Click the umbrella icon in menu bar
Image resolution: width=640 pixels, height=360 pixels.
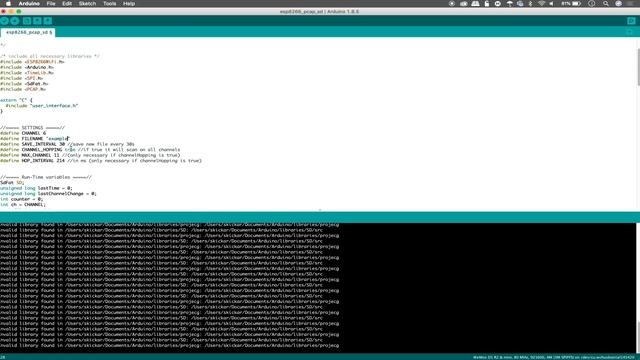pos(509,4)
